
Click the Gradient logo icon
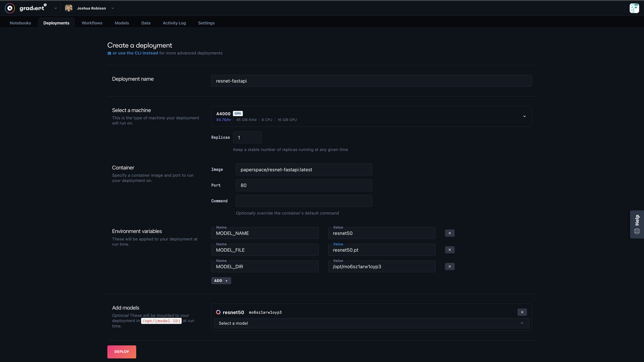coord(10,8)
